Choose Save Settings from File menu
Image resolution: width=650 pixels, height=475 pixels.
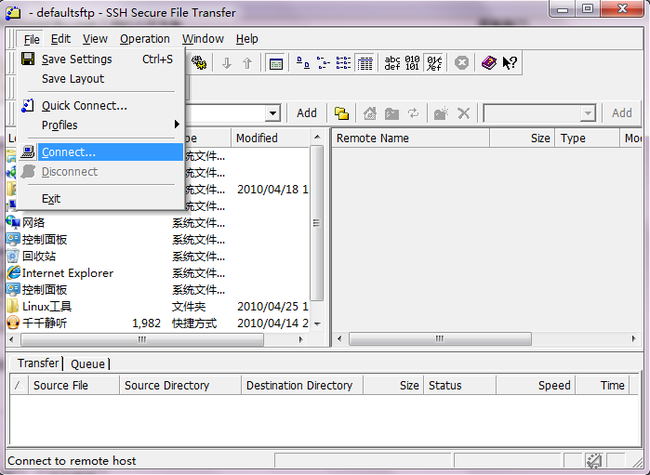click(x=100, y=59)
